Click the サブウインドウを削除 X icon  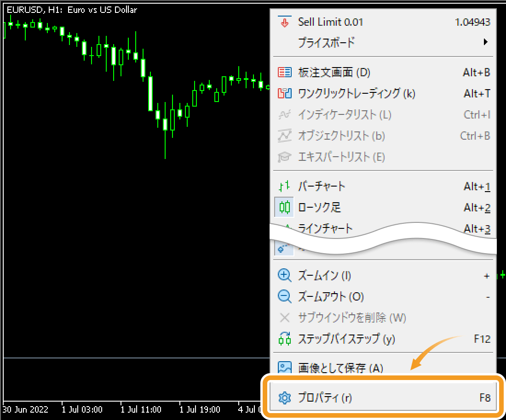(x=285, y=318)
